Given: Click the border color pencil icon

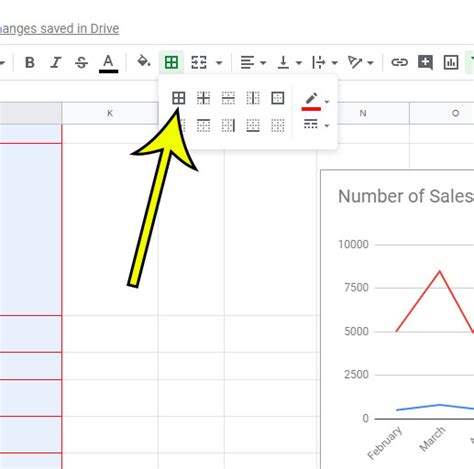Looking at the screenshot, I should point(311,99).
